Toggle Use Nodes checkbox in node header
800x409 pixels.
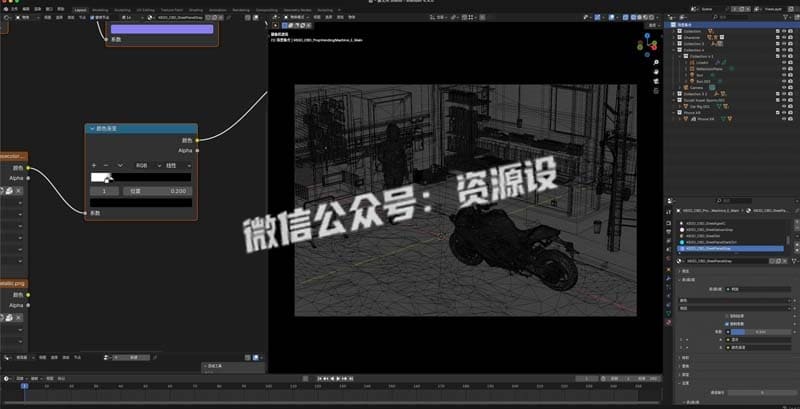click(92, 17)
